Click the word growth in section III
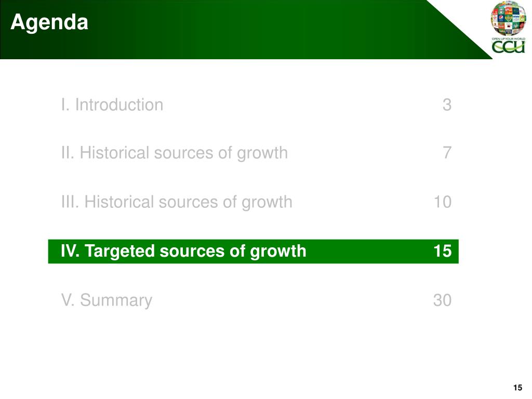The width and height of the screenshot is (532, 399). 267,203
